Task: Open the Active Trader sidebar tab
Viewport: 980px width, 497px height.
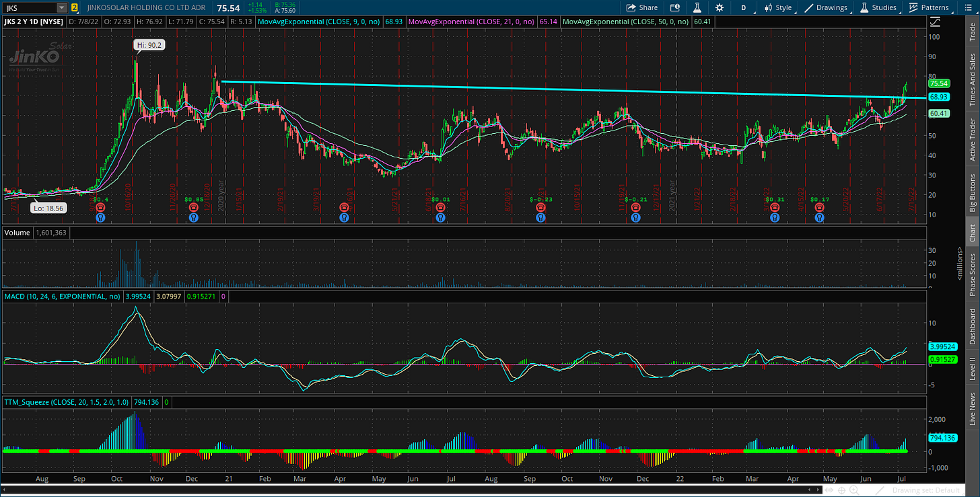Action: coord(971,139)
